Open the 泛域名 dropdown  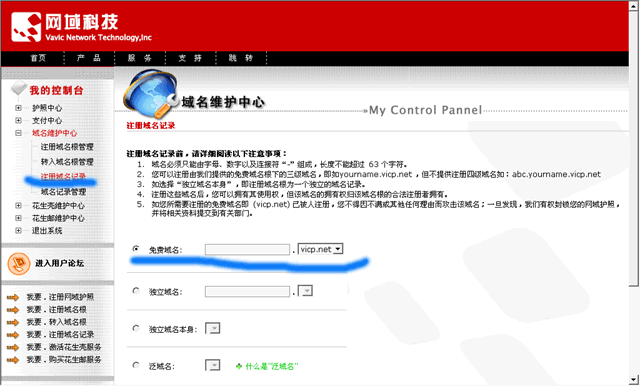[x=213, y=365]
